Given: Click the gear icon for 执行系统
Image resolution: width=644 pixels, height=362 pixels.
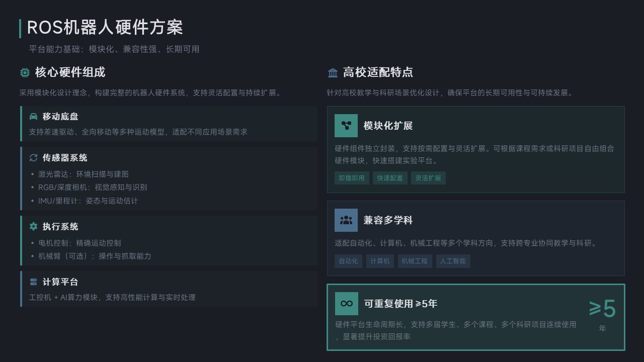Looking at the screenshot, I should click(x=33, y=227).
